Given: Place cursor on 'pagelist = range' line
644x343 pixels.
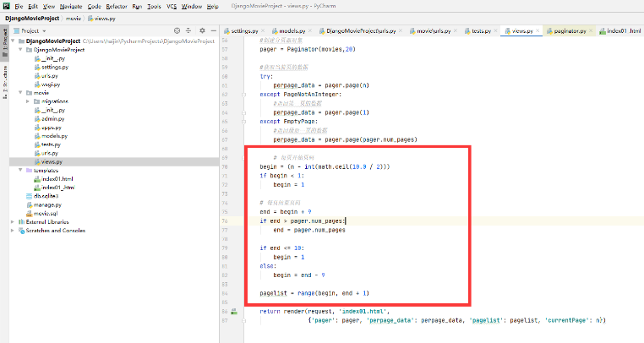Looking at the screenshot, I should tap(314, 293).
